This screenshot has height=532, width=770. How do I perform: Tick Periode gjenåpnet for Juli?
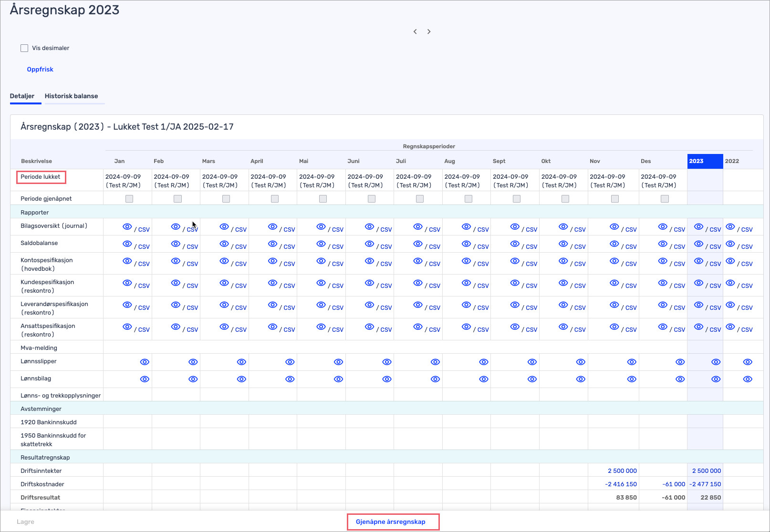(x=420, y=199)
